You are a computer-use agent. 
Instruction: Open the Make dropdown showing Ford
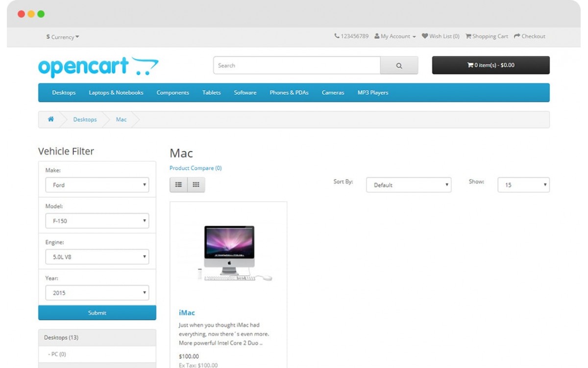(97, 185)
